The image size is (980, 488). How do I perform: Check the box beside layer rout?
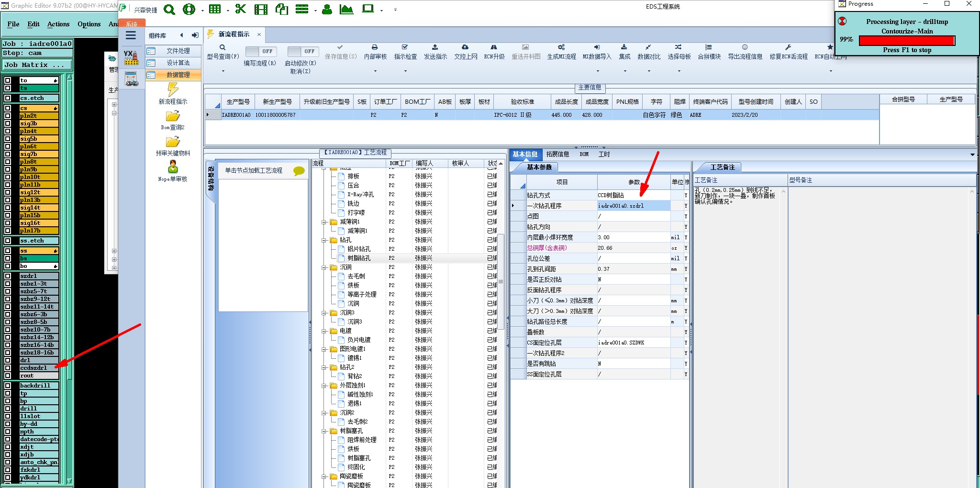click(8, 376)
